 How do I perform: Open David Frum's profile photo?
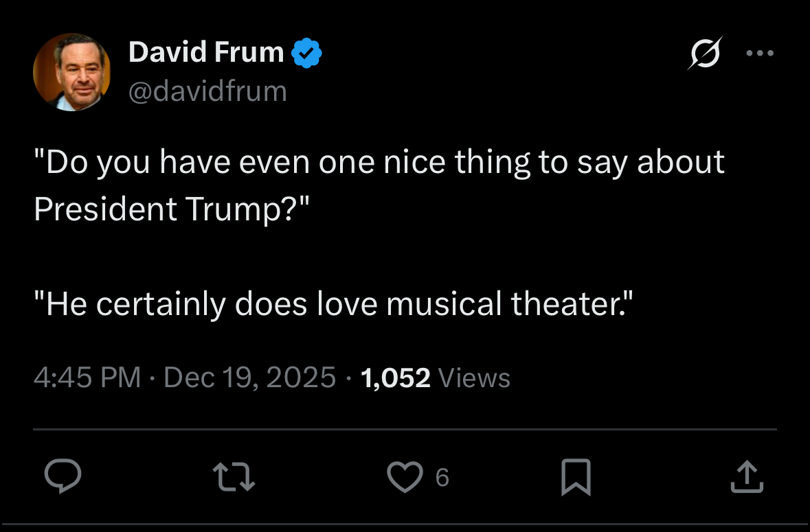coord(71,71)
